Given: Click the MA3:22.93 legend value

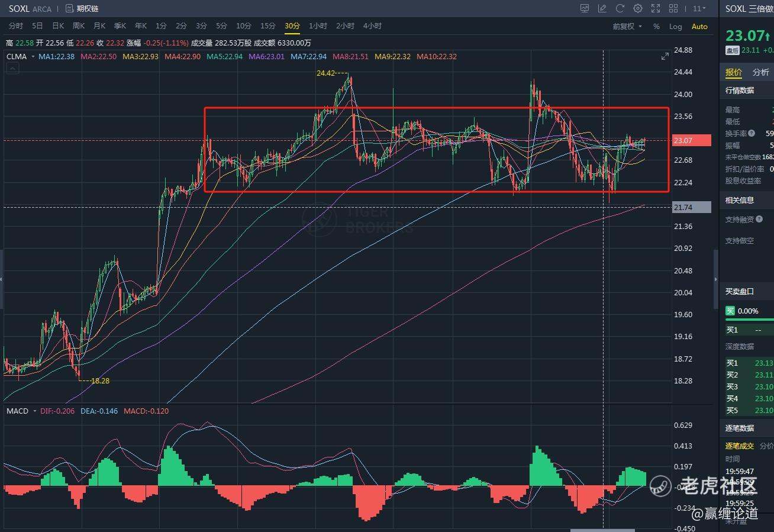Looking at the screenshot, I should pos(140,57).
